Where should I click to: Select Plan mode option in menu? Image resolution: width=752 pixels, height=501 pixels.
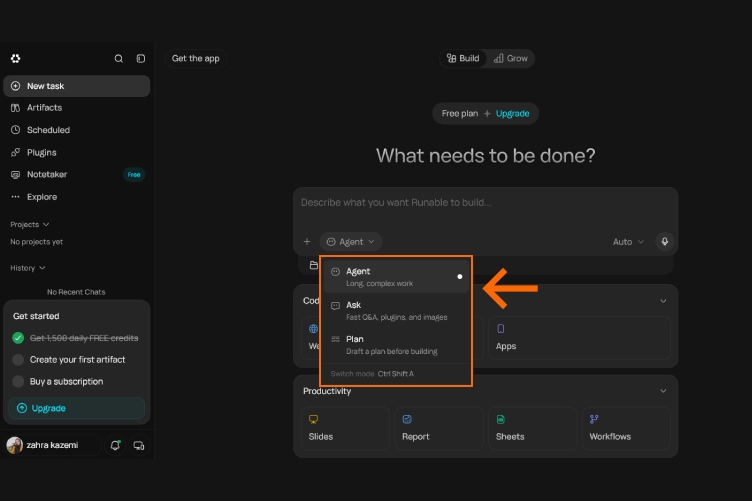tap(396, 345)
